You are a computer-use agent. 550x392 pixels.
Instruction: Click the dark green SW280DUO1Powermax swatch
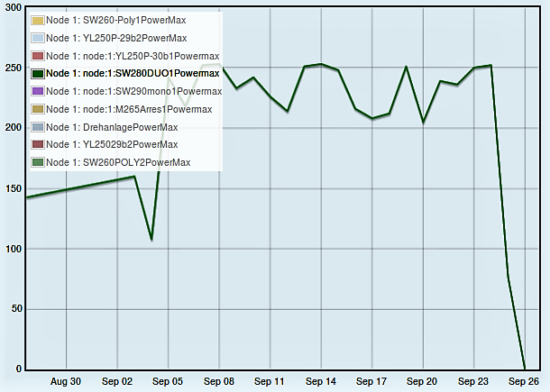pos(37,74)
